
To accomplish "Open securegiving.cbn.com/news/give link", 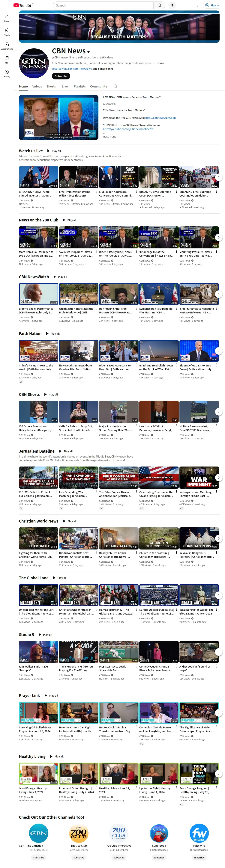I will pos(72,69).
